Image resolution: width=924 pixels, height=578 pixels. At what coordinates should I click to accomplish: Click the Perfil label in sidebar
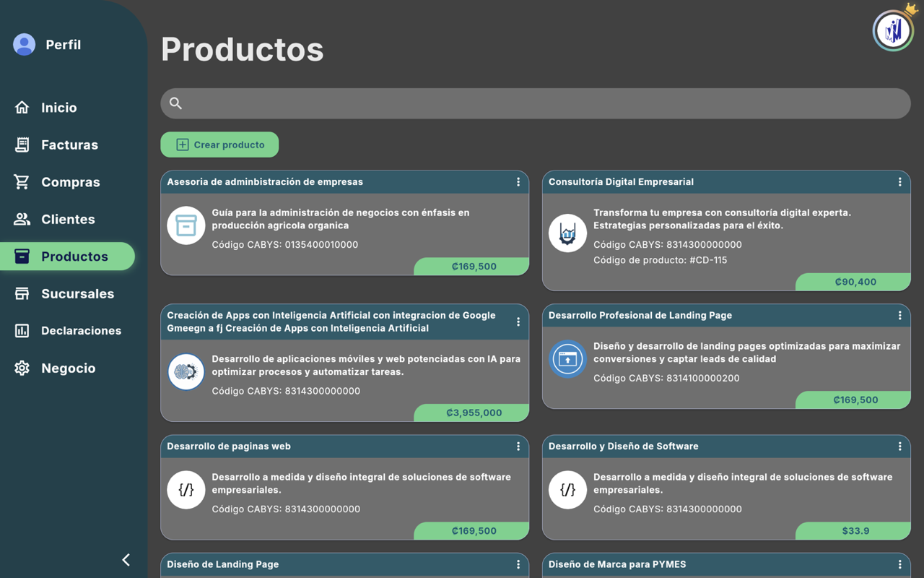[64, 45]
